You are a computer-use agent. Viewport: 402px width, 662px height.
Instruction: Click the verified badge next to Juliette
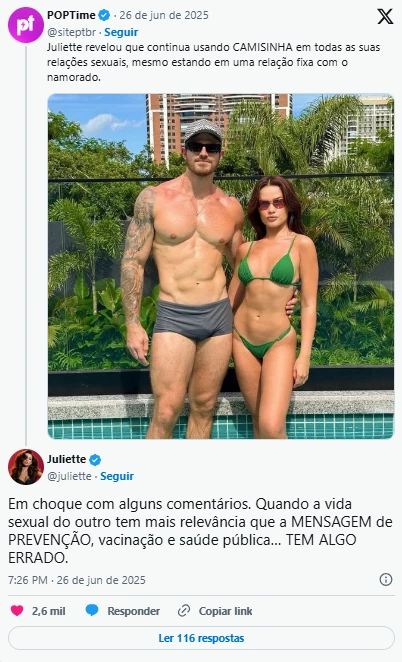pos(95,459)
